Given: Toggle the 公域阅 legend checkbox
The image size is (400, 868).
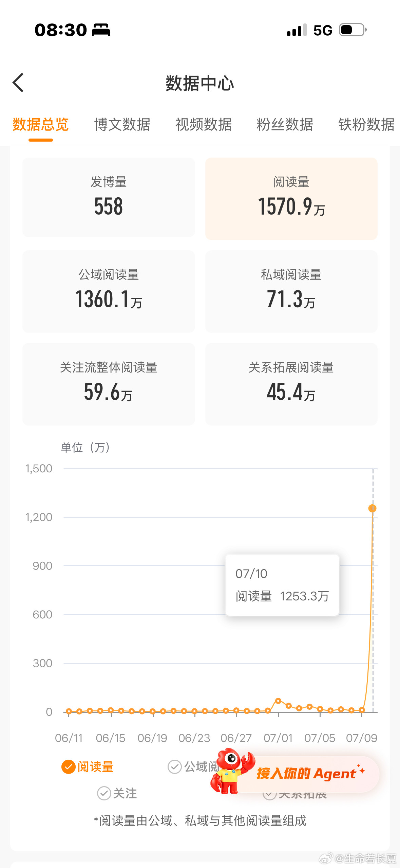Looking at the screenshot, I should 175,767.
